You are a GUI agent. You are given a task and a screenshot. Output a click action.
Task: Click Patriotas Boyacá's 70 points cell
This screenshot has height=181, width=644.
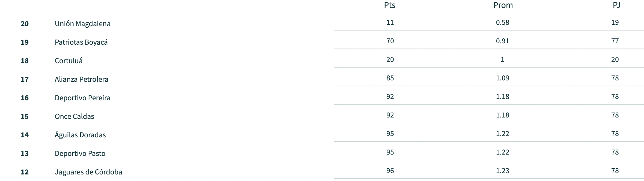390,41
